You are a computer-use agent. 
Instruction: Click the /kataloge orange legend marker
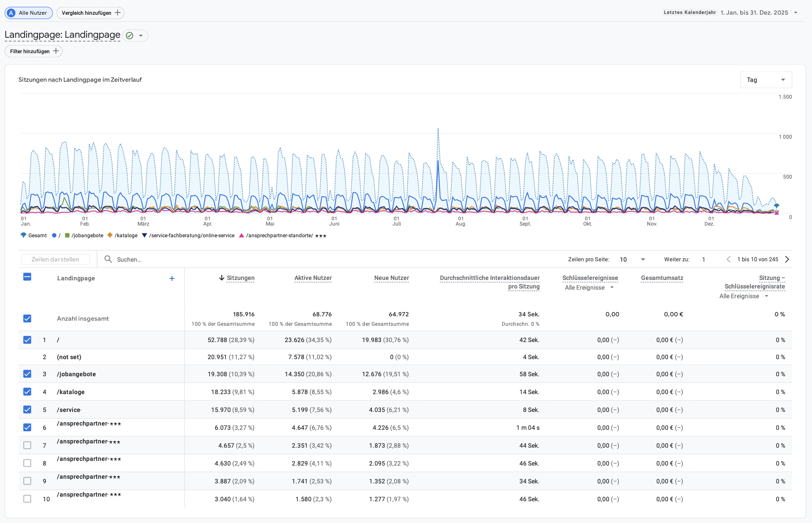110,235
